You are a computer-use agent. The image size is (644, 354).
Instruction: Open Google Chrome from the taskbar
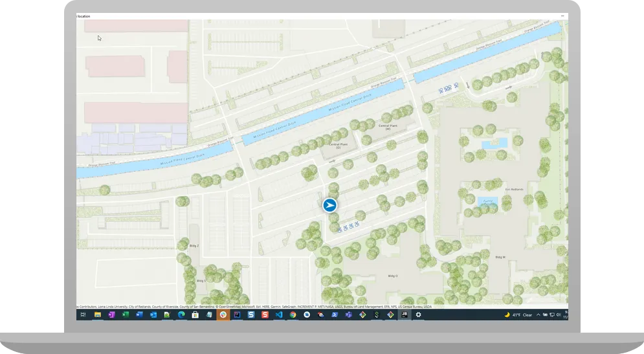tap(293, 315)
